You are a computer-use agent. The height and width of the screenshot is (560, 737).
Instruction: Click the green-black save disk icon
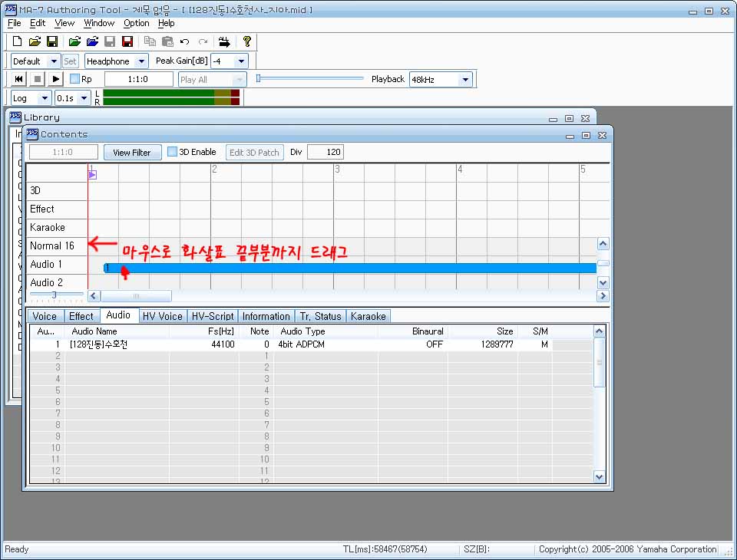point(52,41)
